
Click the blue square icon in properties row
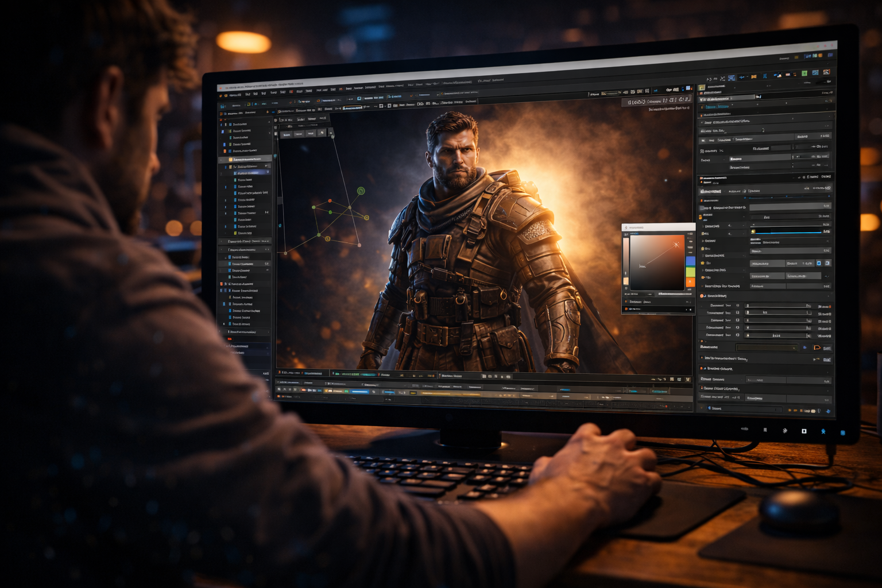point(819,263)
